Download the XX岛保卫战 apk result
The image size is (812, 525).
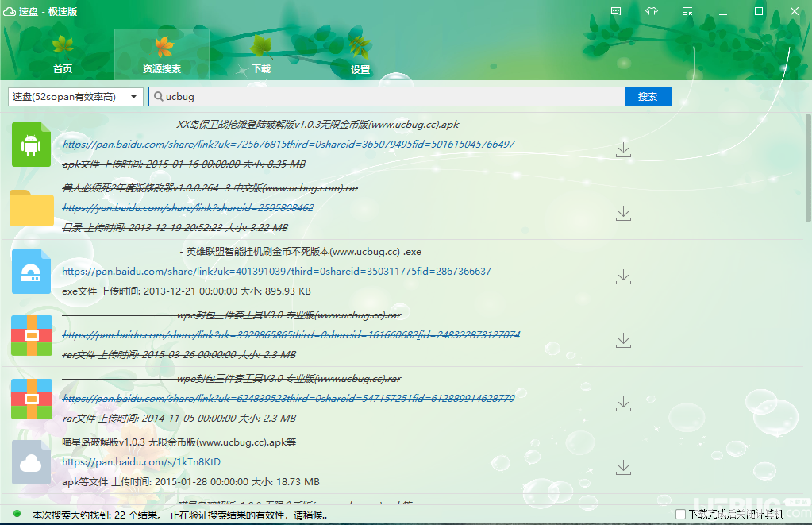624,150
